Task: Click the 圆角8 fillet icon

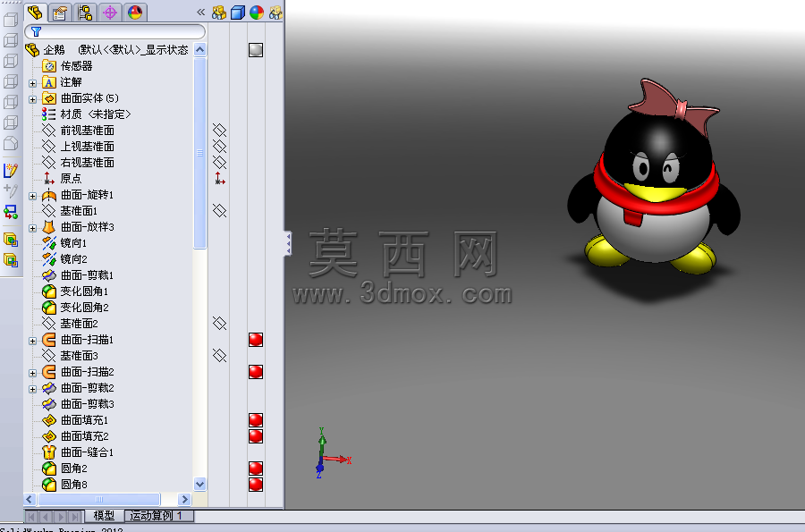Action: point(49,485)
